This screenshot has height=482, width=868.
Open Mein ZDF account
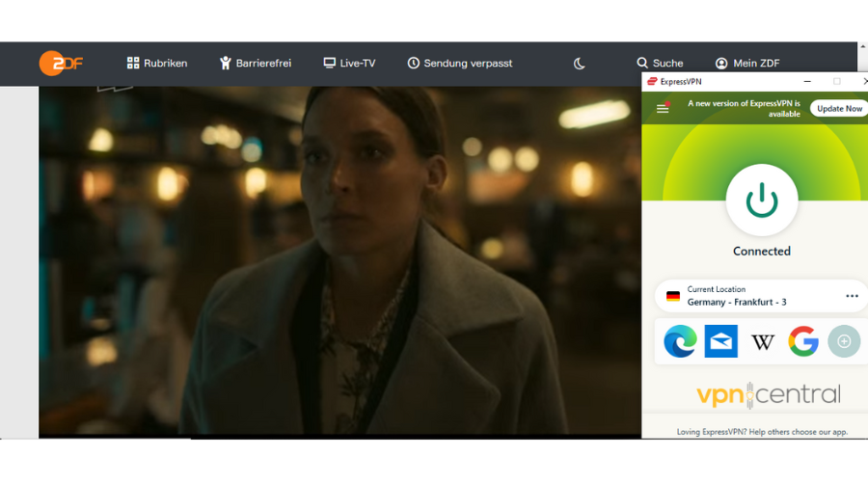(x=747, y=64)
